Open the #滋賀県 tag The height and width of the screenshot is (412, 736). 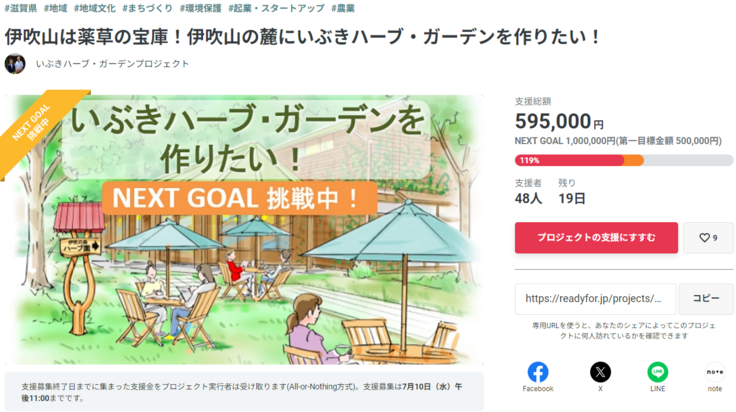pyautogui.click(x=20, y=8)
